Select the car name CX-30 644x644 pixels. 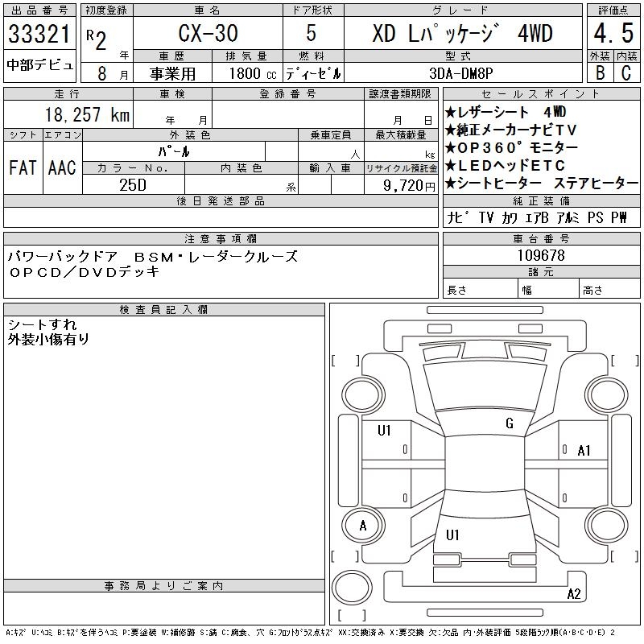tap(208, 33)
